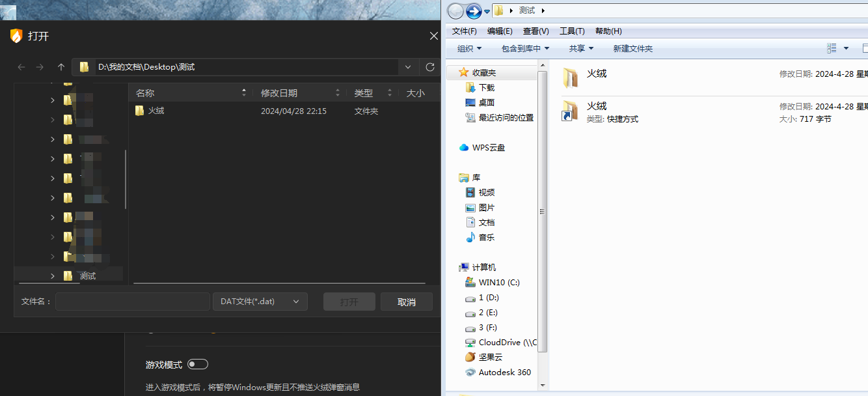This screenshot has height=396, width=868.
Task: Open Autodesk 360 in navigation pane
Action: [x=505, y=373]
